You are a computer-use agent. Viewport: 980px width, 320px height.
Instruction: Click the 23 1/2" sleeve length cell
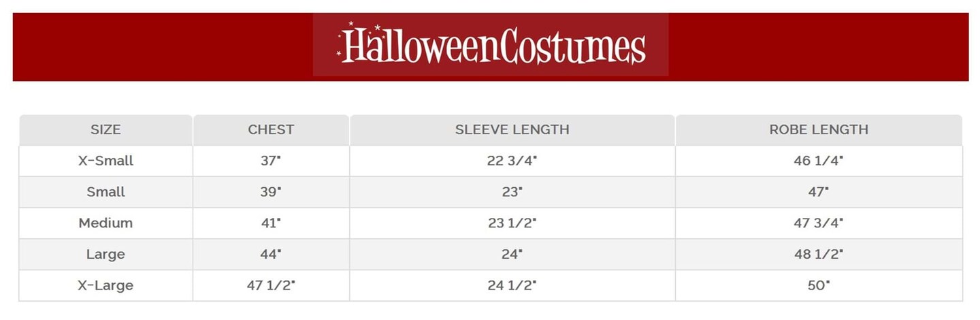[x=512, y=223]
